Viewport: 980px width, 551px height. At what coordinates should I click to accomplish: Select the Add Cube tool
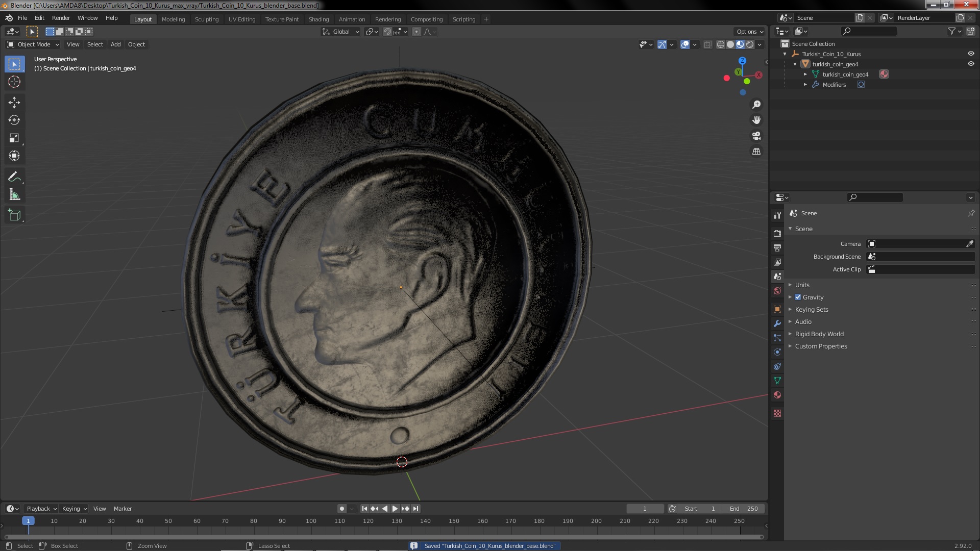(14, 215)
